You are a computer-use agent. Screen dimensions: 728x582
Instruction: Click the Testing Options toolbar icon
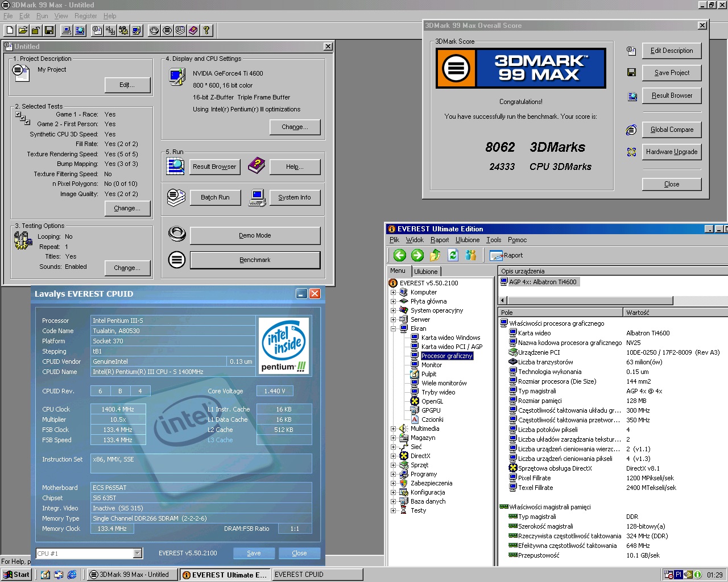pos(123,30)
